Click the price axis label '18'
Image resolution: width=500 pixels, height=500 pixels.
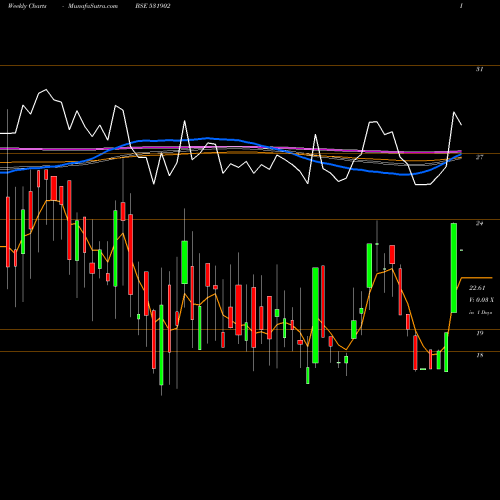pyautogui.click(x=479, y=355)
